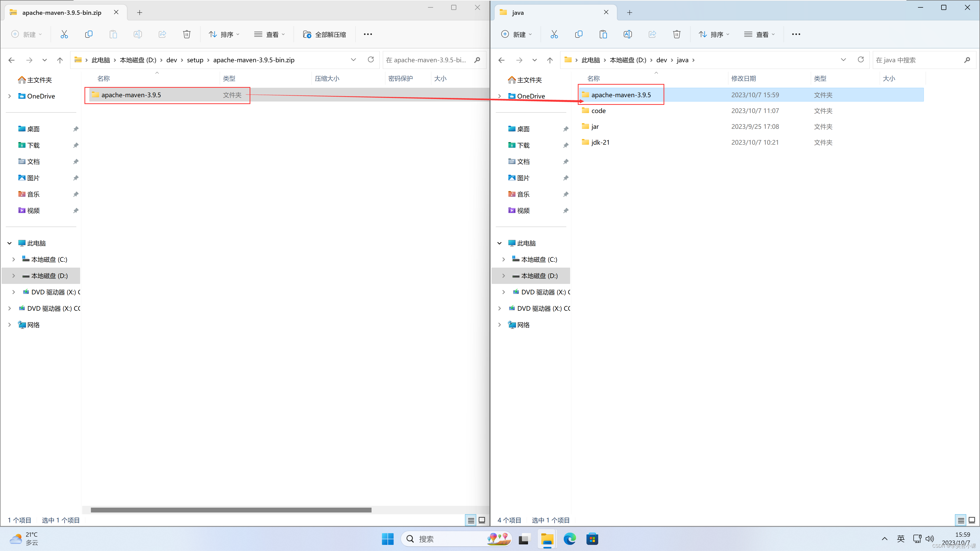Click Paste icon in java window toolbar
Screen dimensions: 980x551
pos(603,34)
